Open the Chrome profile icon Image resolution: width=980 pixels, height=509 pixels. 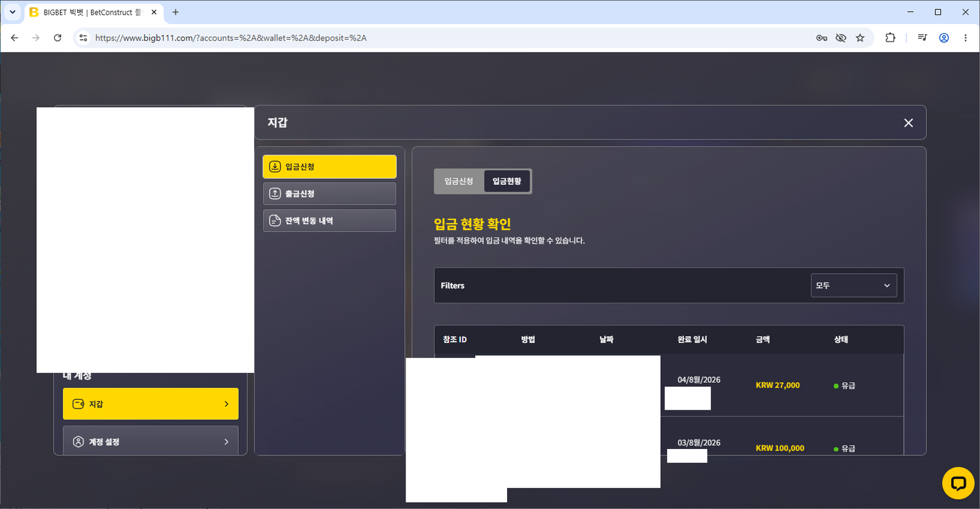(x=944, y=38)
